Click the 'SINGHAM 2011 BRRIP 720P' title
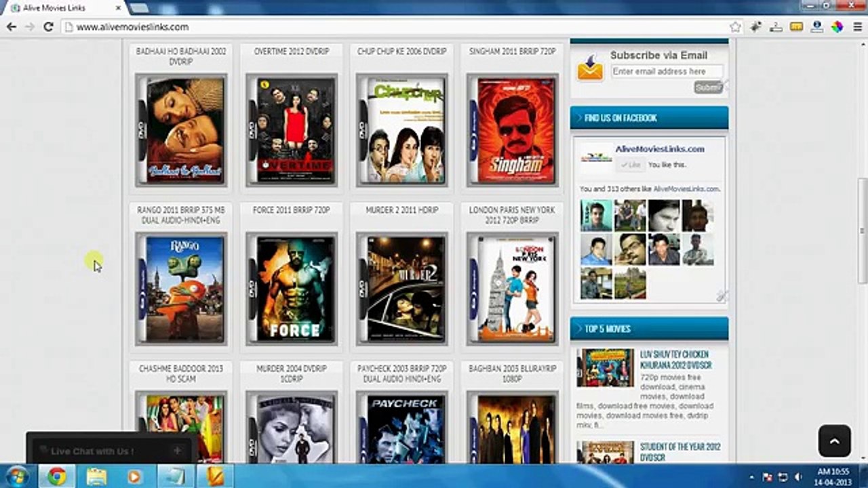This screenshot has height=488, width=868. click(513, 52)
